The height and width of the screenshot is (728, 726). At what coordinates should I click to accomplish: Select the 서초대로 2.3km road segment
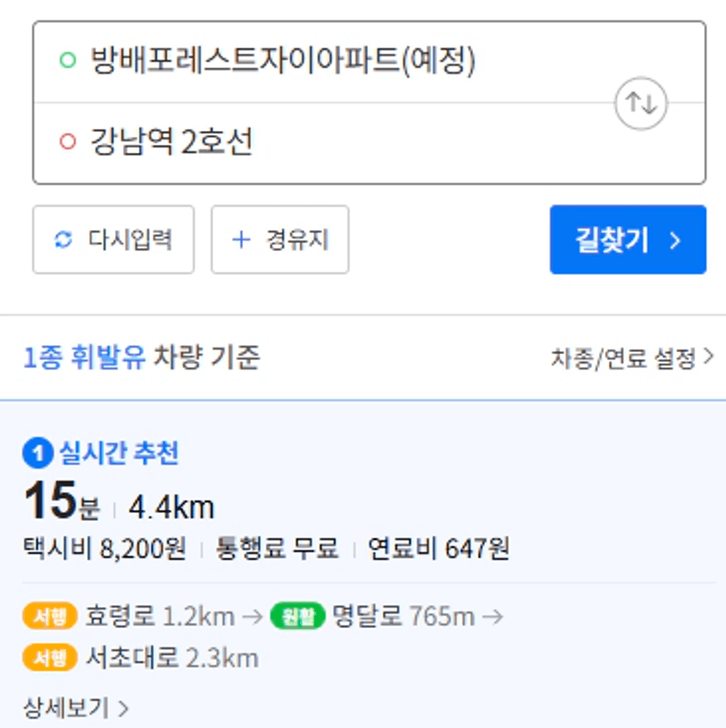(x=172, y=659)
